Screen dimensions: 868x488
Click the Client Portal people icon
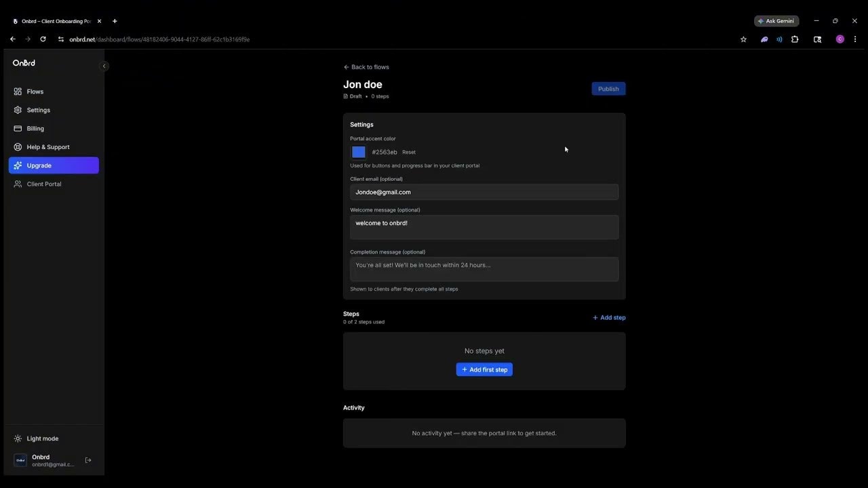[18, 184]
